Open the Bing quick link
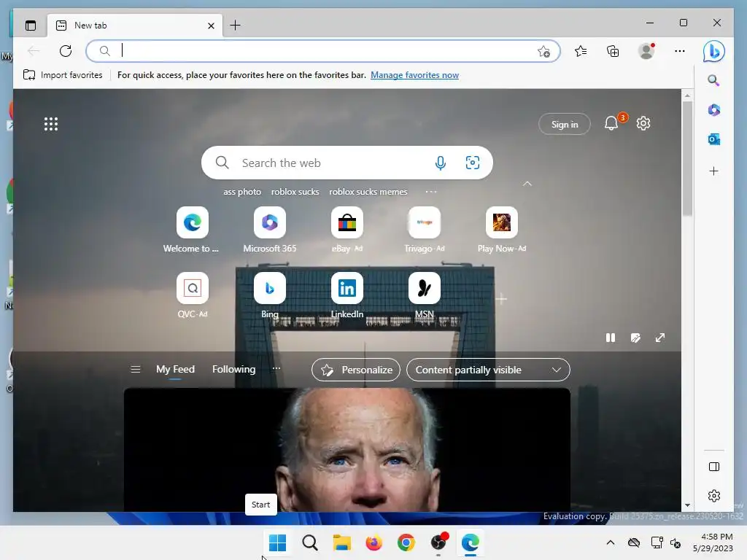747x560 pixels. click(270, 296)
